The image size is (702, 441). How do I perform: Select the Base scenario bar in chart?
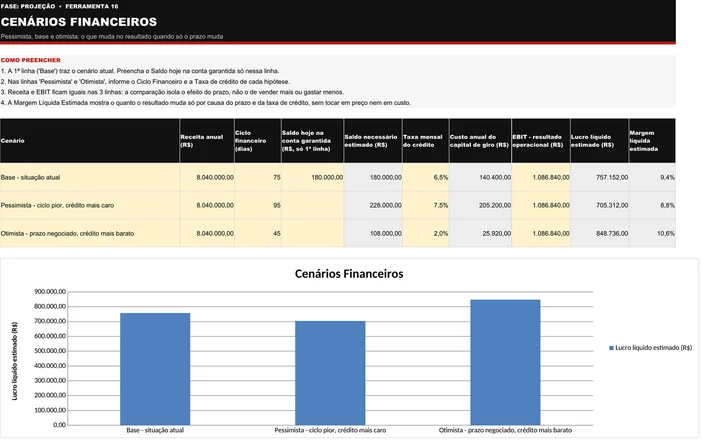(155, 369)
